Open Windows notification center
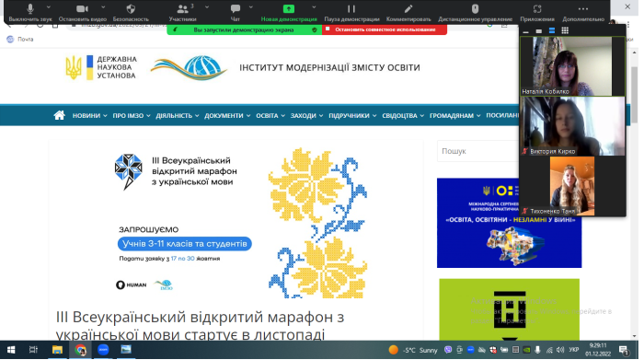 click(x=625, y=350)
